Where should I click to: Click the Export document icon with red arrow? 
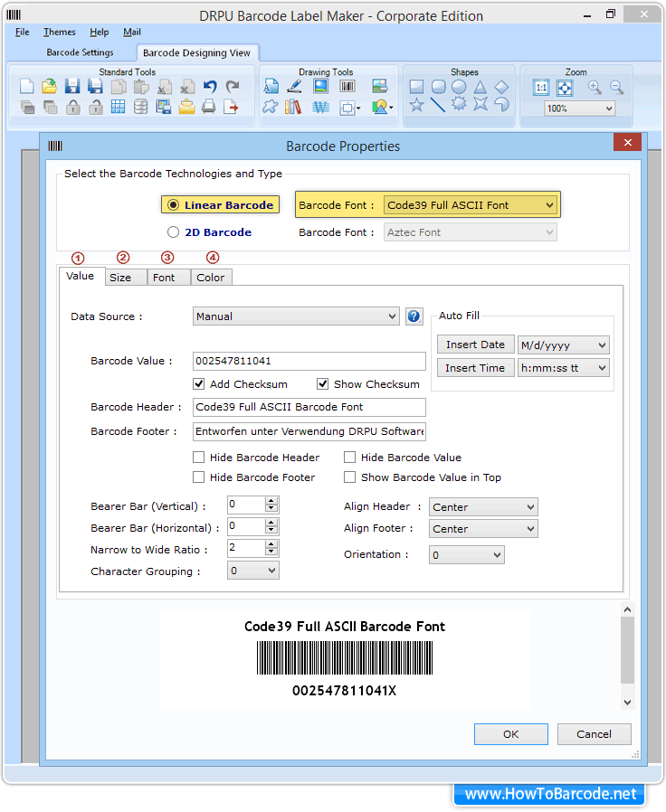pos(231,107)
